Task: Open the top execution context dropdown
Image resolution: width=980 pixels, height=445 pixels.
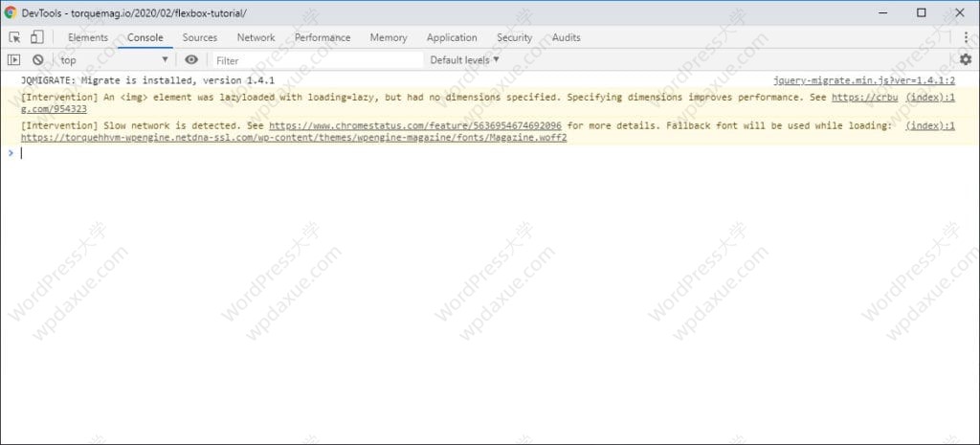Action: click(x=115, y=60)
